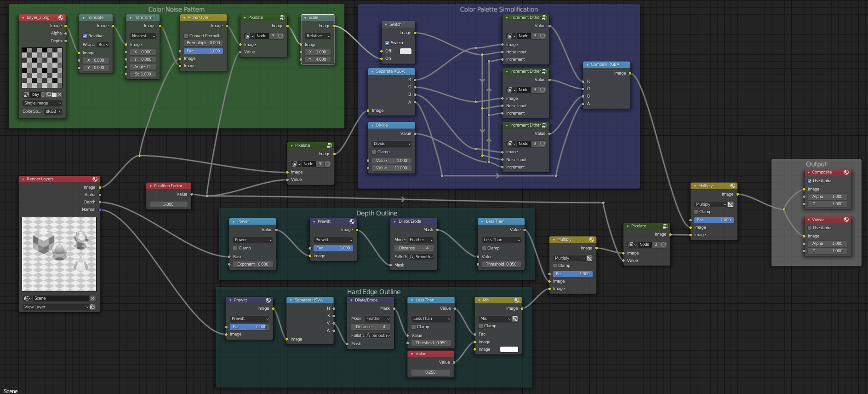This screenshot has height=394, width=868.
Task: Open Nearest filter dropdown in Transform node
Action: point(143,36)
